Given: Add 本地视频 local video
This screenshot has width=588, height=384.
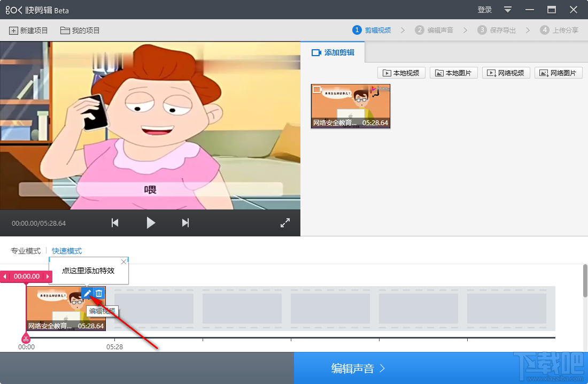Looking at the screenshot, I should point(401,73).
